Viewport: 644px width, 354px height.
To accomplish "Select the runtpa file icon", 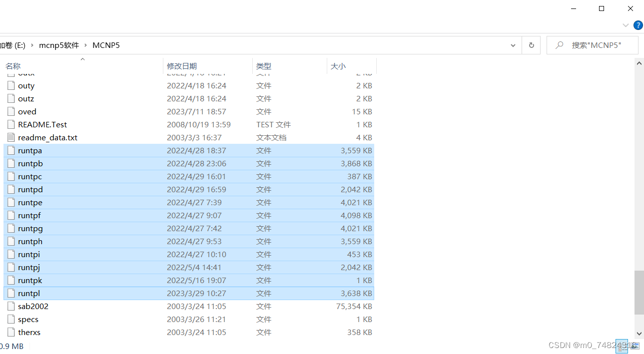I will pos(11,150).
